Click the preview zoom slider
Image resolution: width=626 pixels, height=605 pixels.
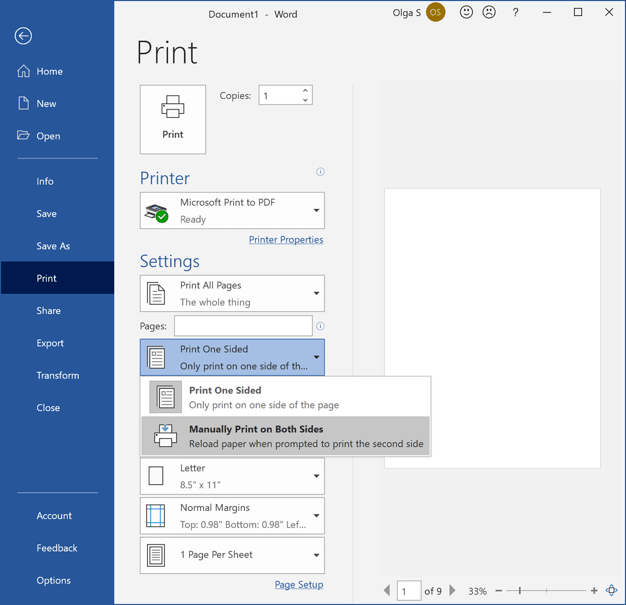(546, 591)
